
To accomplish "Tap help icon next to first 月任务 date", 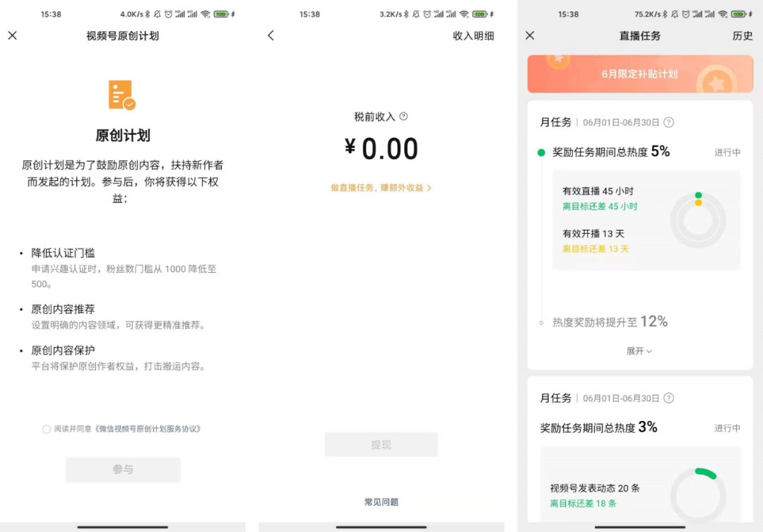I will (669, 122).
